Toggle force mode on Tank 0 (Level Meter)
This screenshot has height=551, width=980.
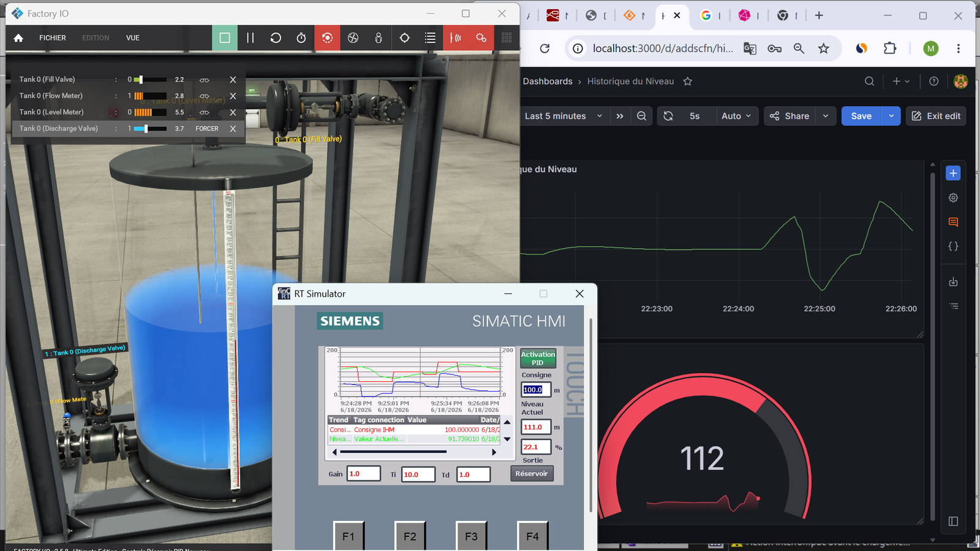tap(205, 113)
